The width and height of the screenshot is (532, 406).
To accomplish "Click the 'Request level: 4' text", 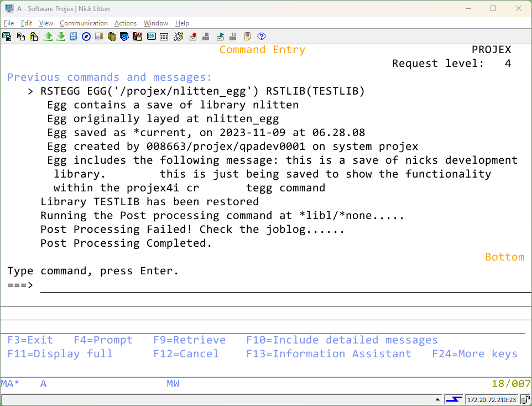I will click(452, 64).
